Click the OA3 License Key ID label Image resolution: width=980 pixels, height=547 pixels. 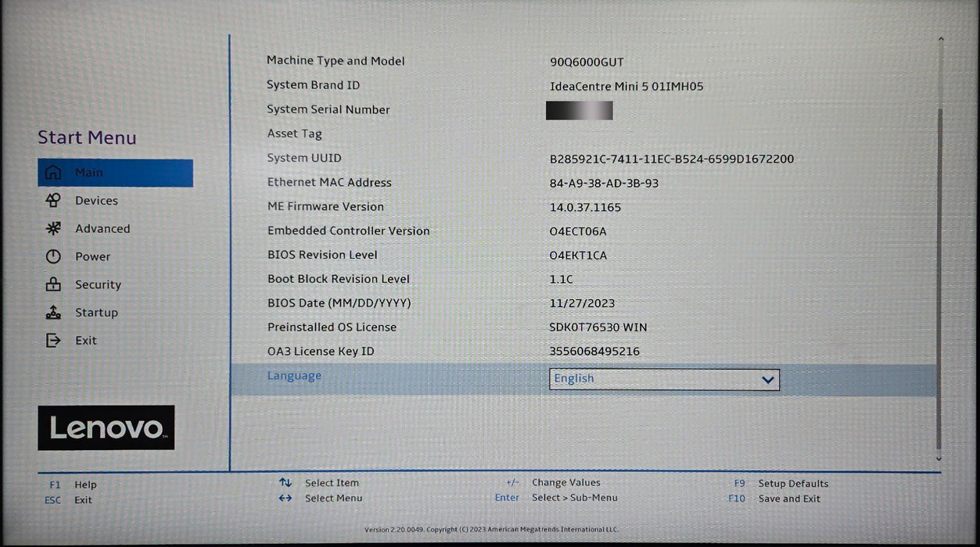[x=321, y=352]
